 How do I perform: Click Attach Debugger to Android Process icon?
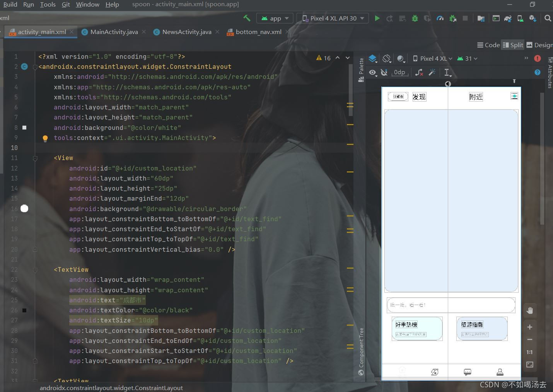[453, 18]
